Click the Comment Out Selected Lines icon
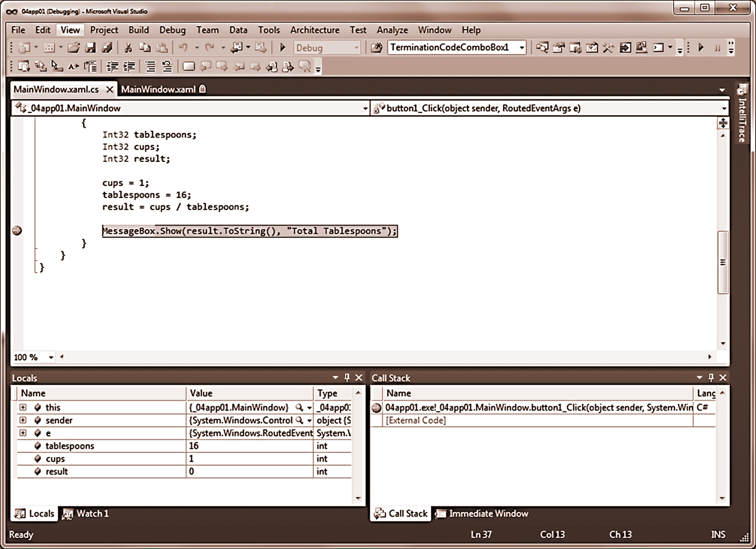The height and width of the screenshot is (549, 756). point(150,66)
